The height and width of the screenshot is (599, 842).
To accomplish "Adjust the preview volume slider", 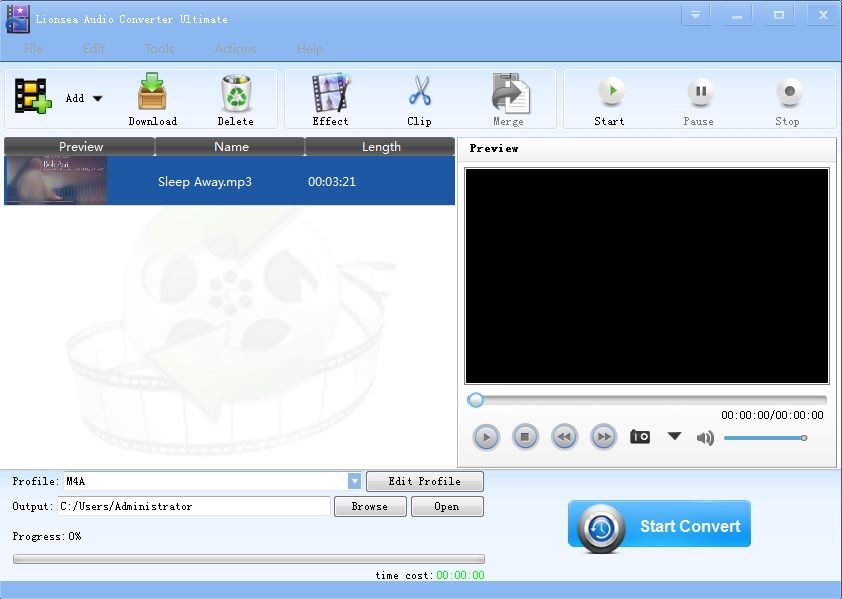I will [x=765, y=438].
